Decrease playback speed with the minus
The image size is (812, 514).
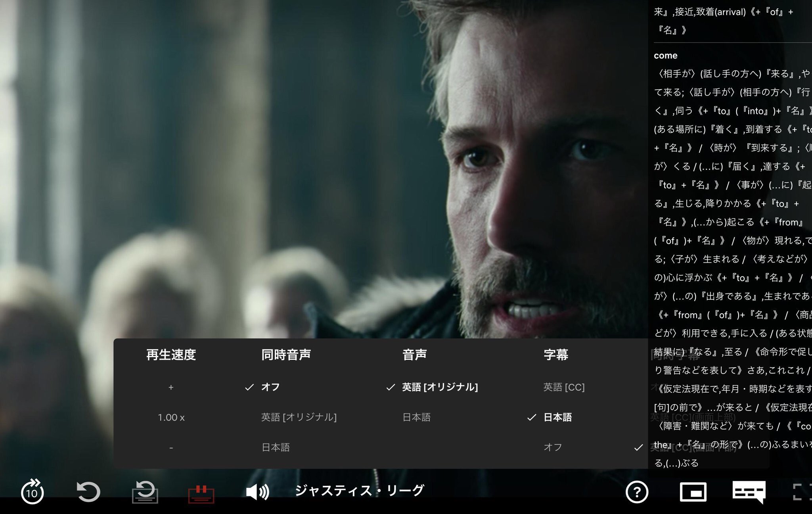pyautogui.click(x=171, y=448)
